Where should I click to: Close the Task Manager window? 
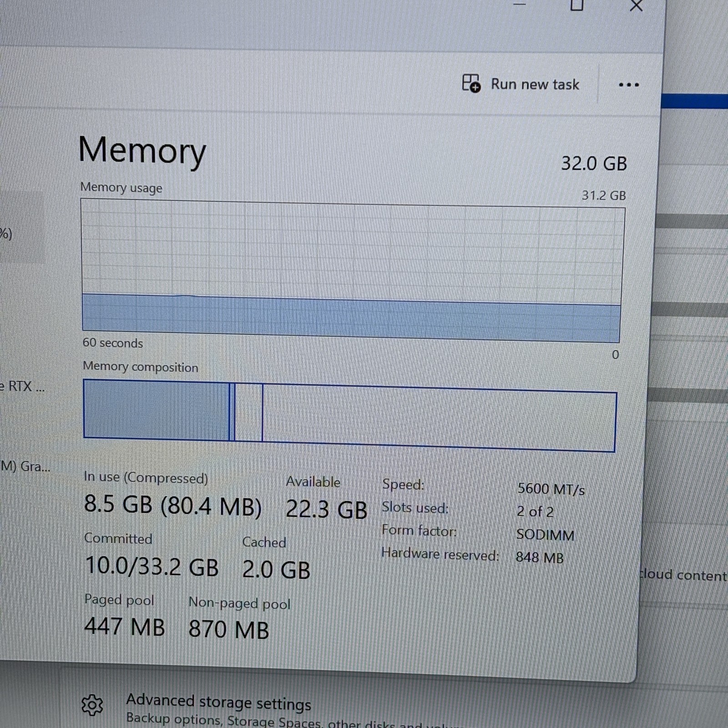636,6
